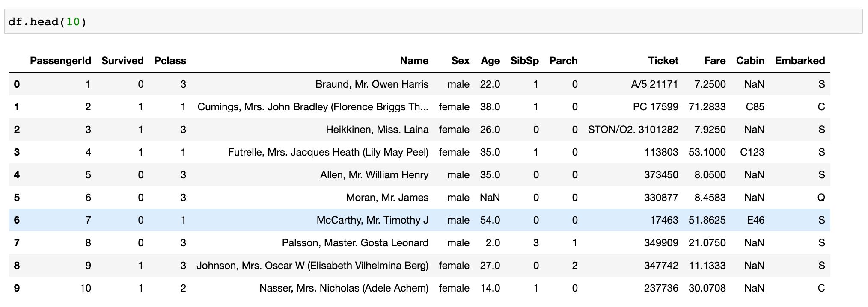Click the SibSp column header
The height and width of the screenshot is (307, 868).
(x=524, y=61)
